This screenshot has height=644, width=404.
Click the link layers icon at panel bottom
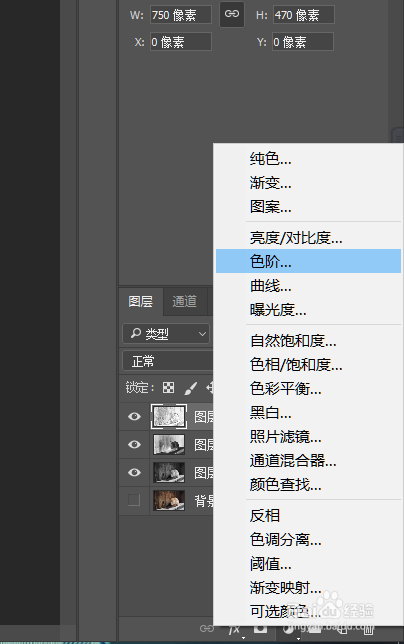click(207, 628)
